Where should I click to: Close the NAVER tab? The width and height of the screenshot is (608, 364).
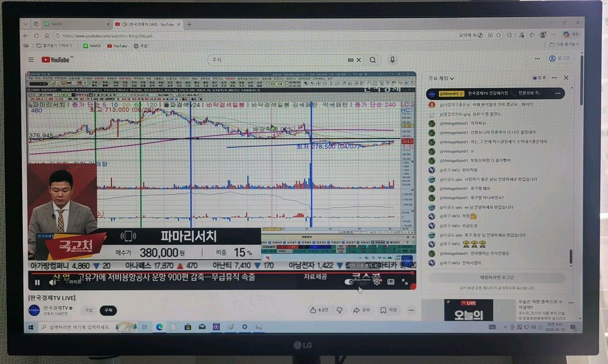[108, 24]
